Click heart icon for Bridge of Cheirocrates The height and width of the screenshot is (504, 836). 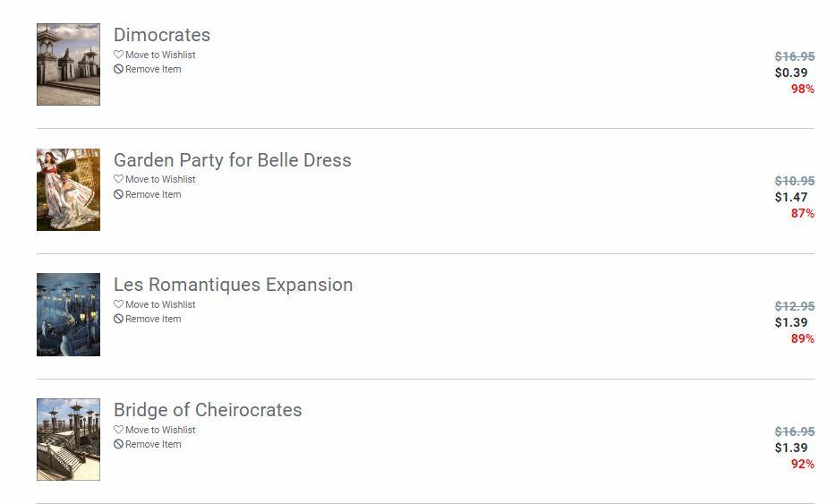tap(118, 430)
